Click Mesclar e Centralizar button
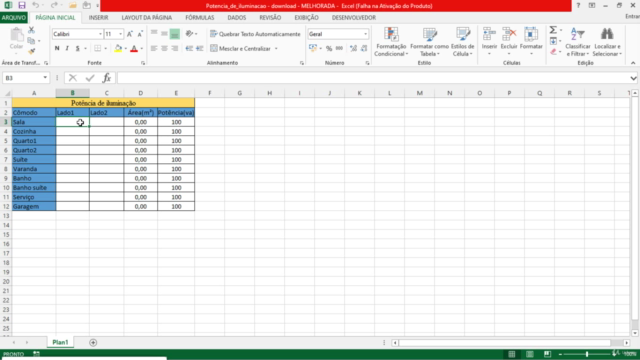Screen dimensions: 640x360 point(240,49)
